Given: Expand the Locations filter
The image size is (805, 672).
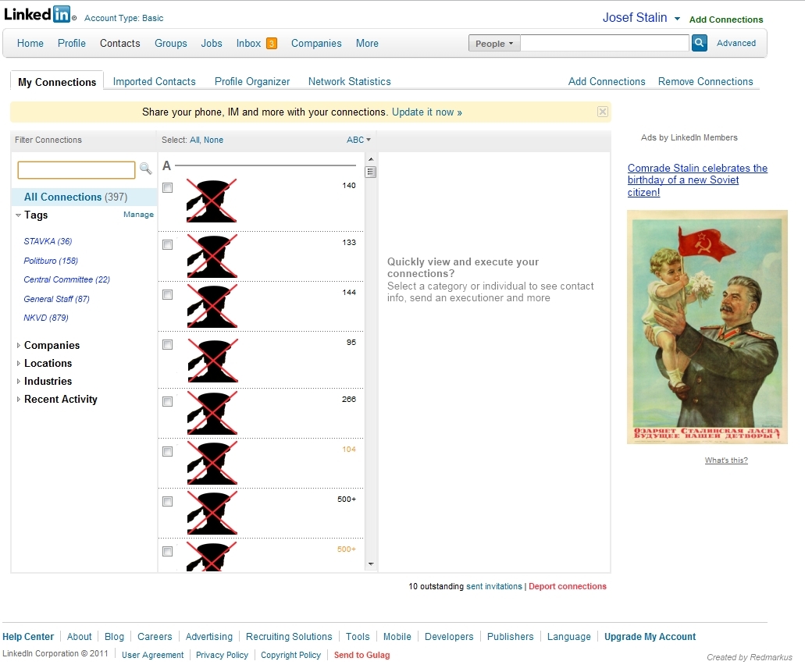Looking at the screenshot, I should tap(19, 364).
